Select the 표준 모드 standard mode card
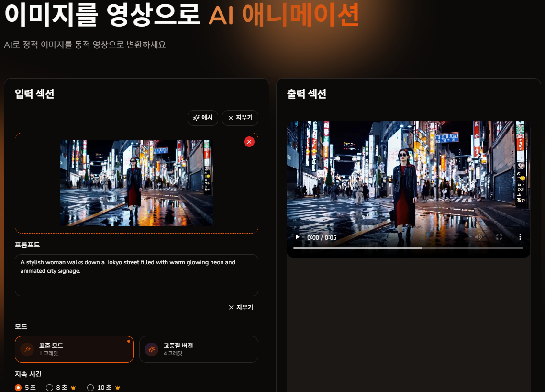 pos(74,349)
